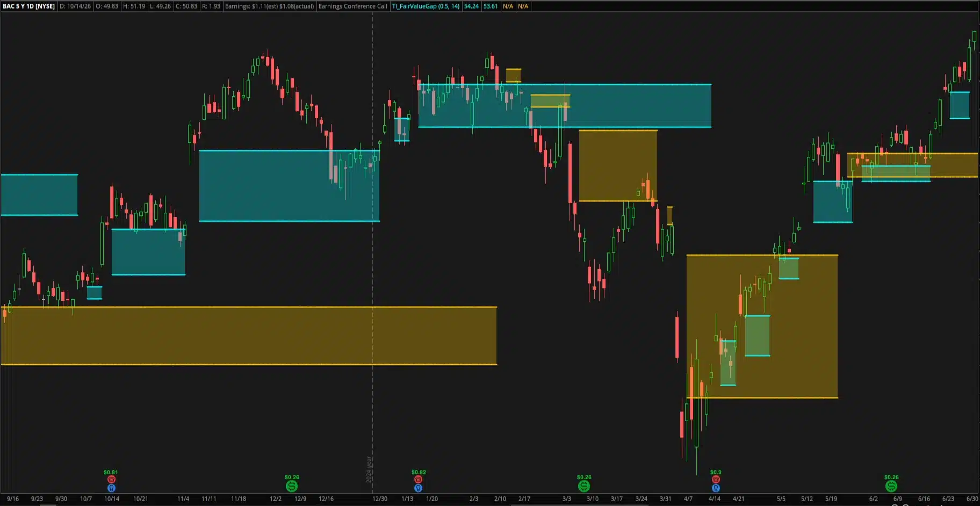The image size is (980, 506).
Task: Click the 2/3 date on the time axis
Action: click(x=473, y=499)
